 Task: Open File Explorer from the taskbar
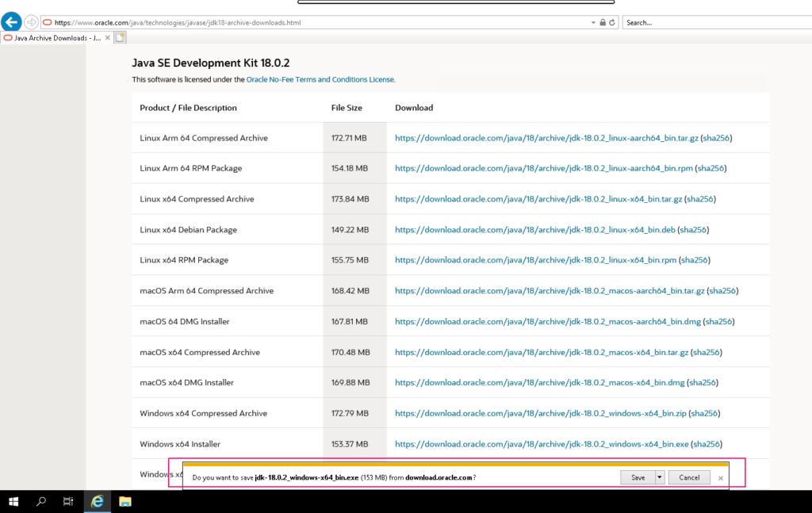pyautogui.click(x=124, y=501)
